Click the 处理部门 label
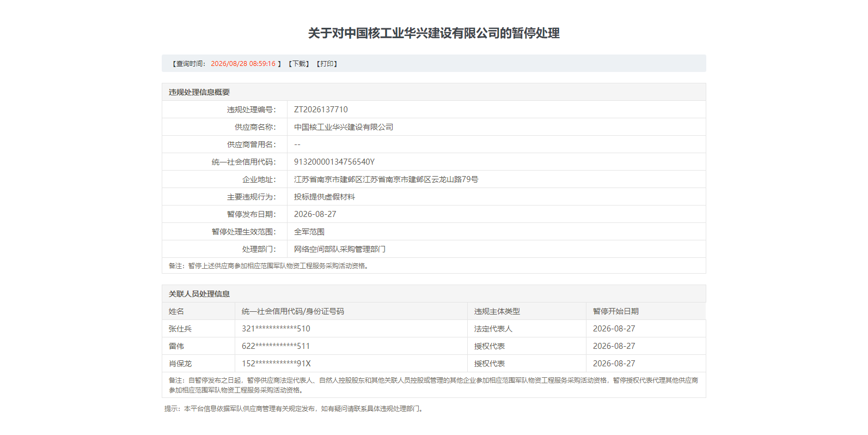 click(259, 249)
